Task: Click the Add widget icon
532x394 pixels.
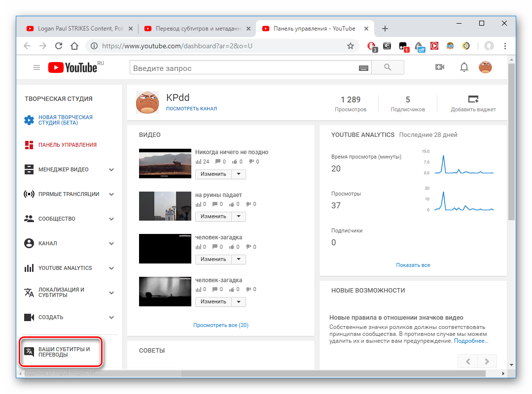Action: [x=473, y=99]
